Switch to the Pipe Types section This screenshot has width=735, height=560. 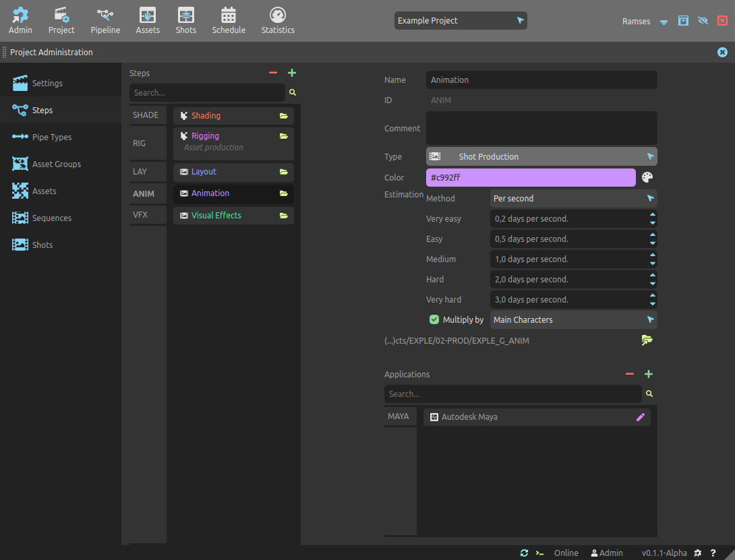pos(52,137)
